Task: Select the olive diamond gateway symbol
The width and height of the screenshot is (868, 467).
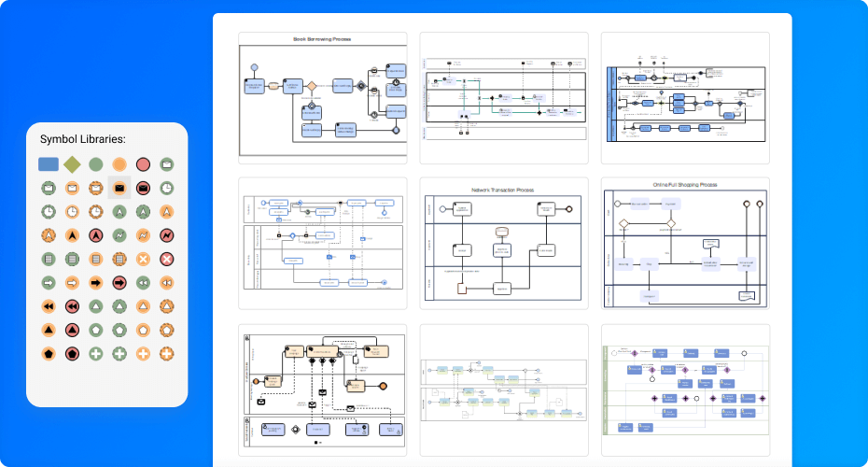Action: (72, 164)
